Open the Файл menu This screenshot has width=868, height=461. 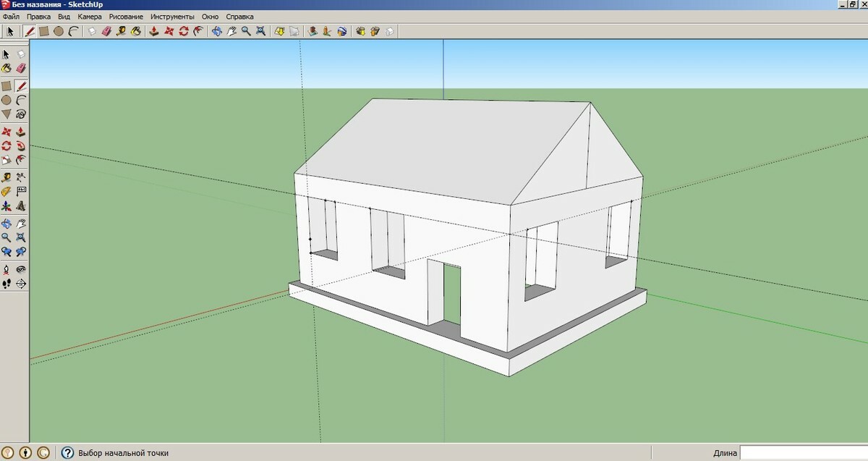(x=11, y=16)
